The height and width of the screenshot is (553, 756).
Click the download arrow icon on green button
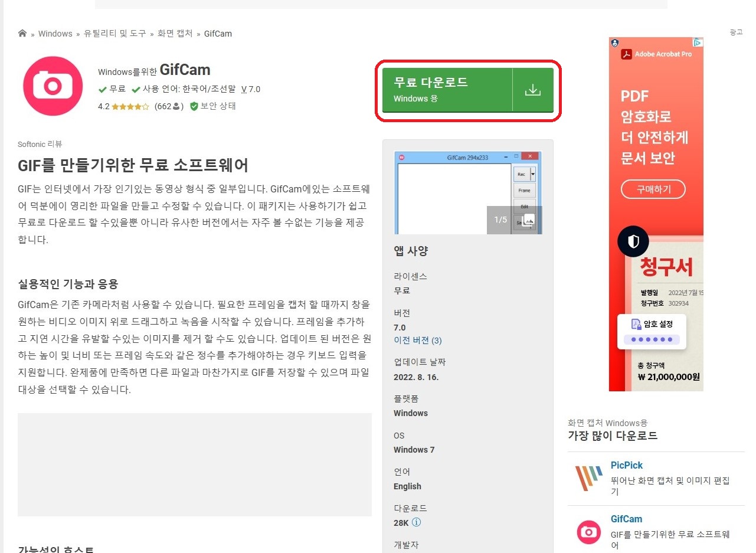tap(533, 90)
